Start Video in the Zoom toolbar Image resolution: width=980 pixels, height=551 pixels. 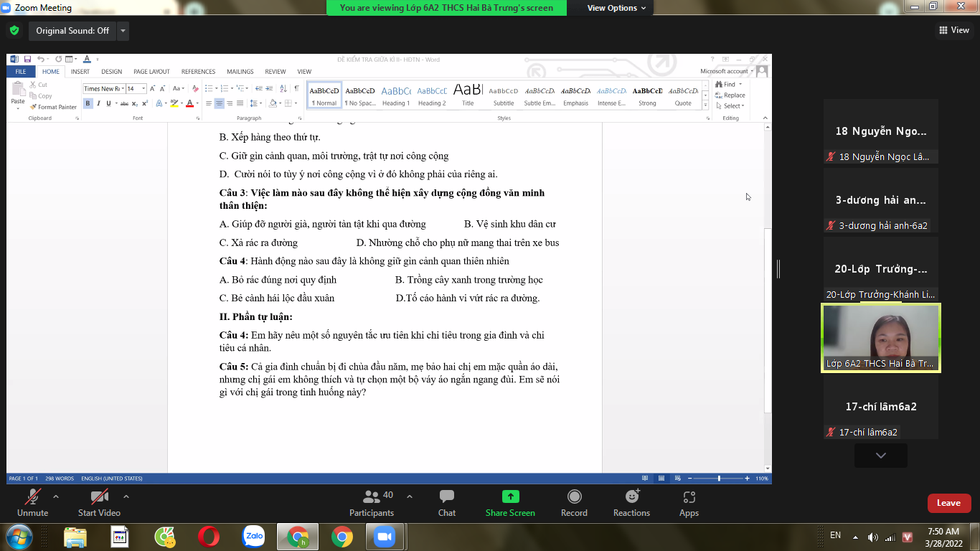(x=99, y=502)
